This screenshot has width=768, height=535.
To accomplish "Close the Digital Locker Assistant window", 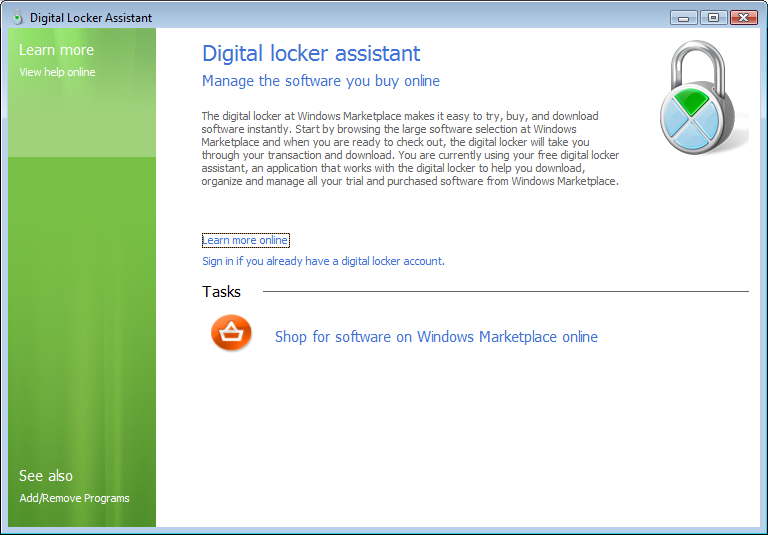I will [744, 18].
